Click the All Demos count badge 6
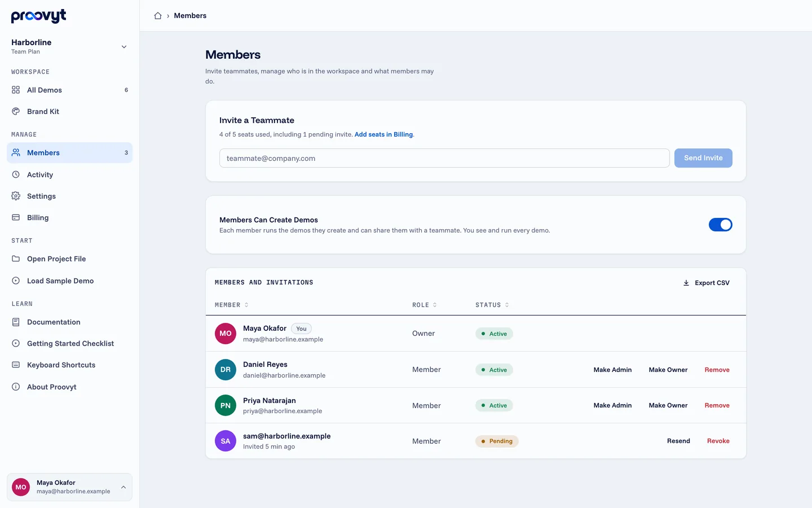812x508 pixels. tap(126, 90)
